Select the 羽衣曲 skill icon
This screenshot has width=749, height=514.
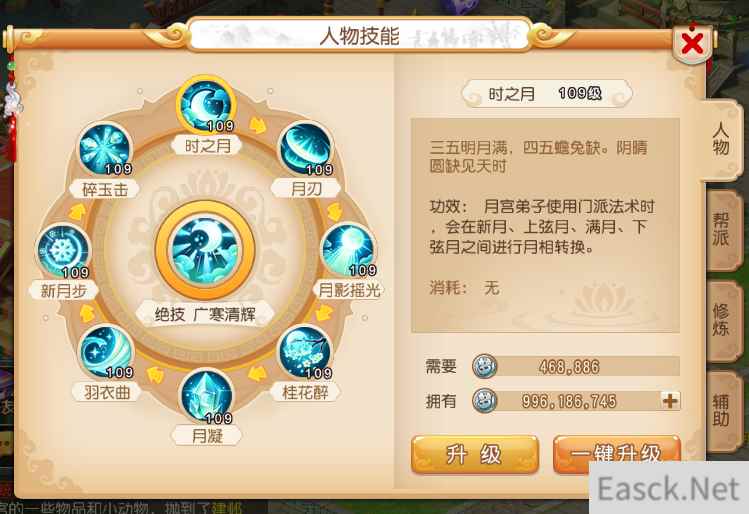pos(106,352)
